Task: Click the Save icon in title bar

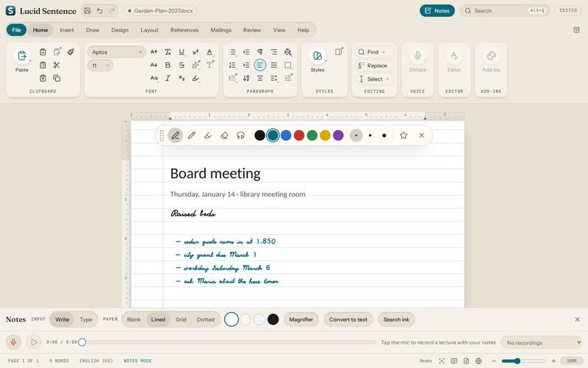Action: (87, 10)
